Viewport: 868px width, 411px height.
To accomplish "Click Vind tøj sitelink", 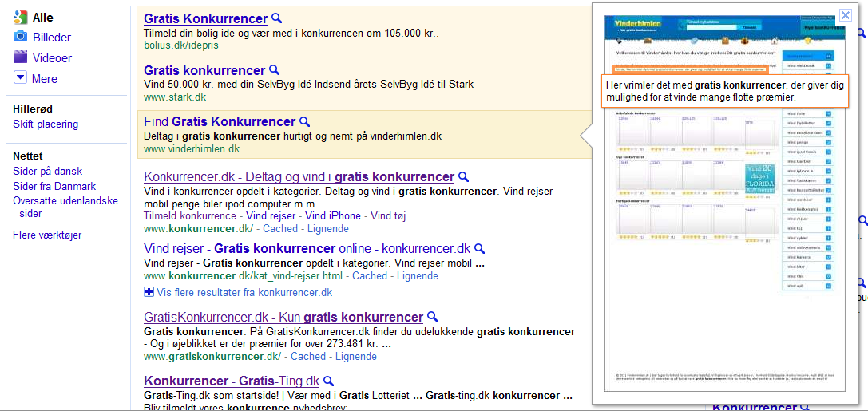I will click(x=388, y=215).
